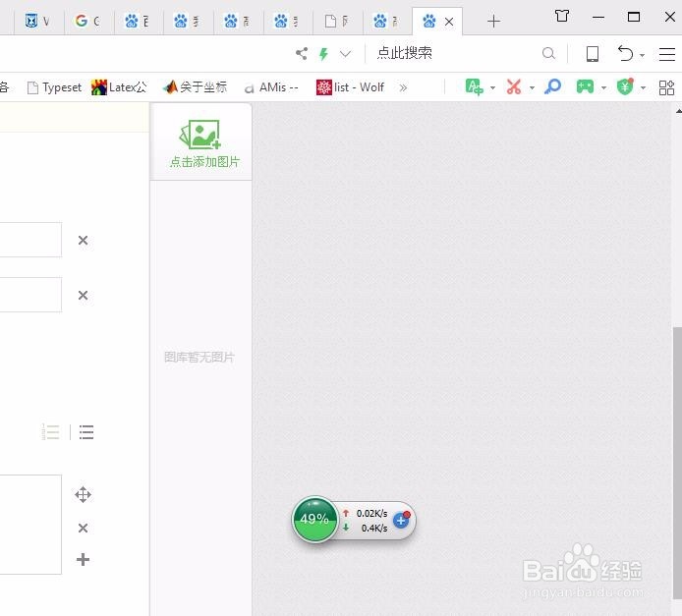Click the page vertical scrollbar thumb
Viewport: 682px width, 616px height.
point(677,463)
